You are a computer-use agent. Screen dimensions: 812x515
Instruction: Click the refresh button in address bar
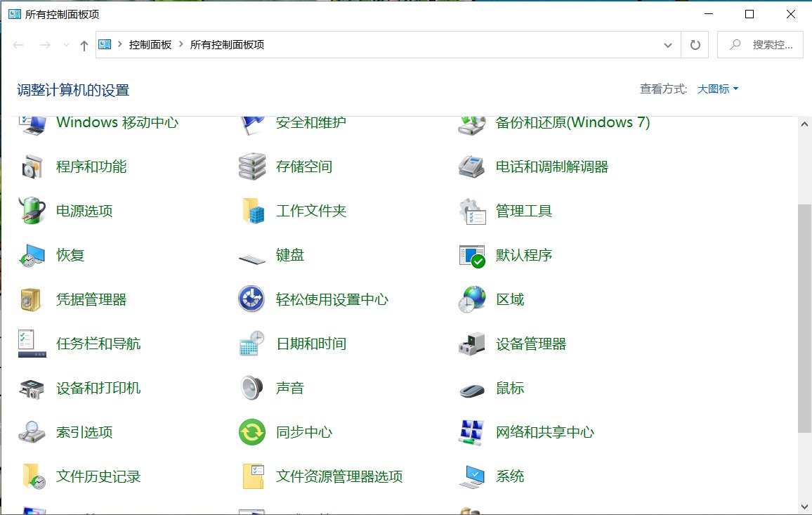695,44
